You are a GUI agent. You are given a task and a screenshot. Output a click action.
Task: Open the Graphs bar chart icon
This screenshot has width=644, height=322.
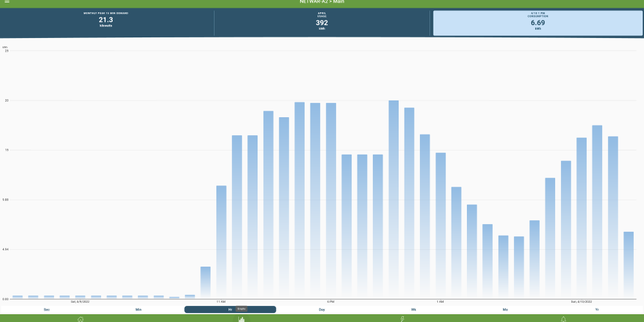coord(241,319)
